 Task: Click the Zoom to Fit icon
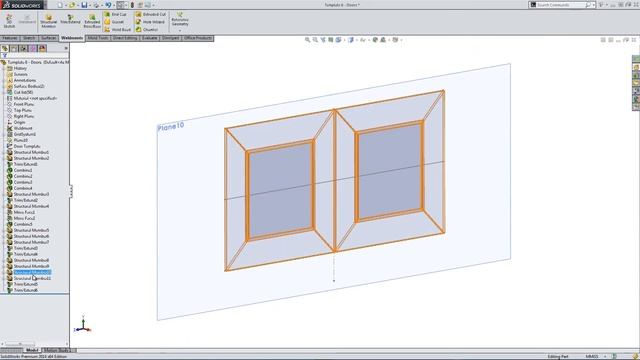tap(307, 40)
